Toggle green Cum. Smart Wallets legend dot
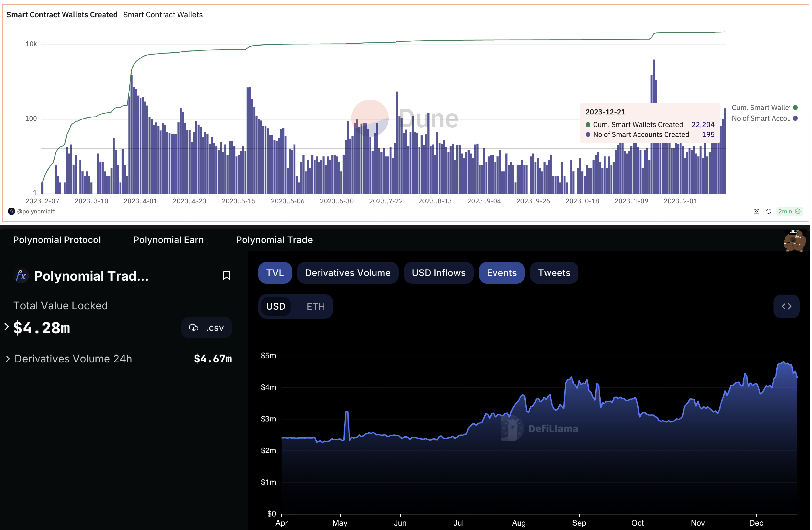Viewport: 812px width, 530px height. [795, 108]
